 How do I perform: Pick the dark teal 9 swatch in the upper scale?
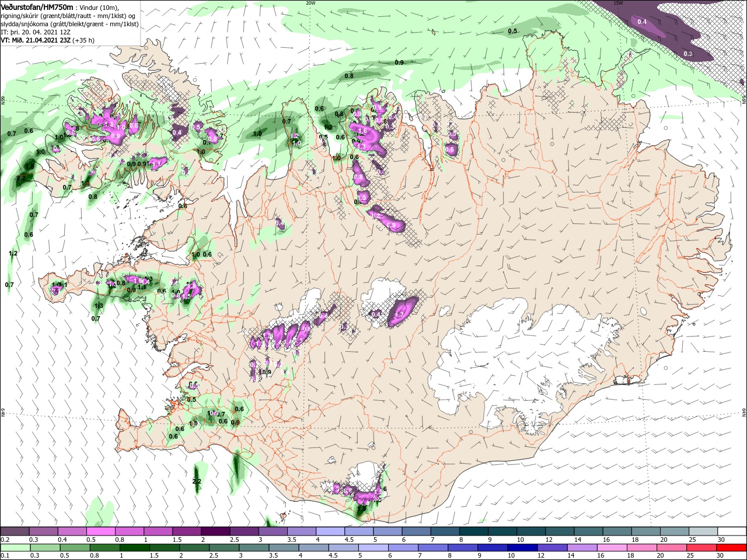point(502,531)
